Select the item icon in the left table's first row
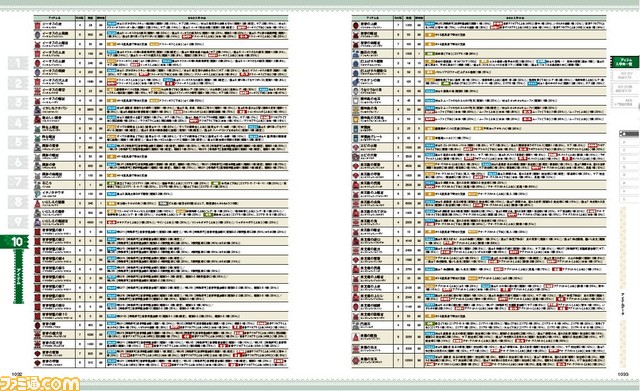 [38, 25]
